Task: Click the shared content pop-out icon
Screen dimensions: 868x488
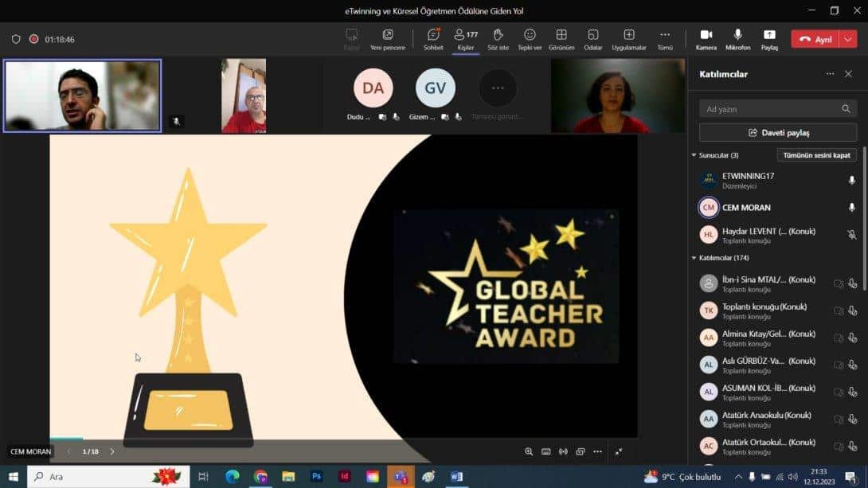Action: tap(581, 451)
